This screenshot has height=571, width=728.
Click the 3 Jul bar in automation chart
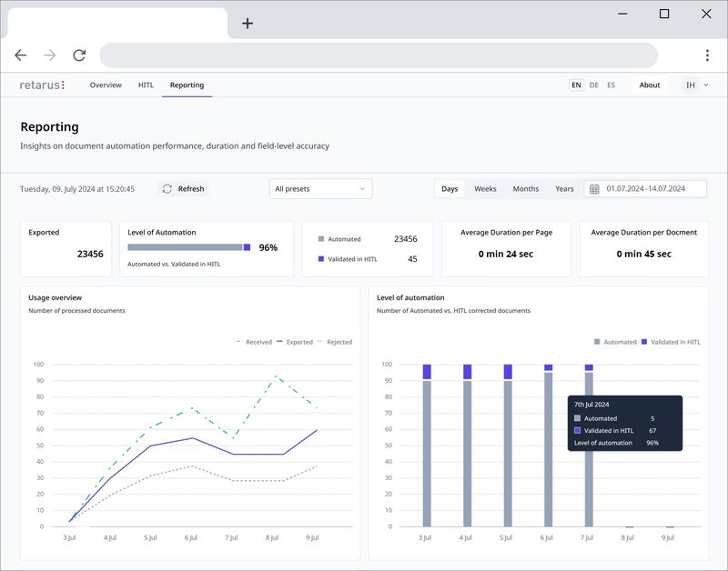click(x=427, y=446)
